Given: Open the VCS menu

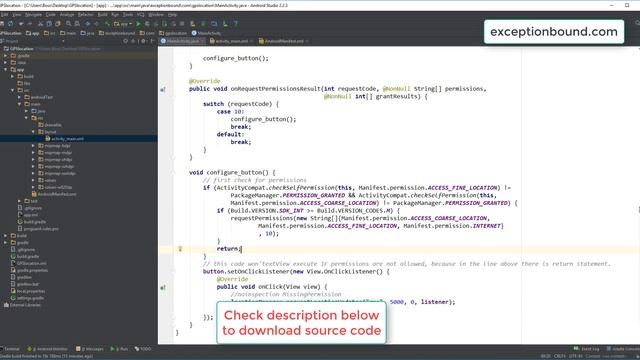Looking at the screenshot, I should [x=140, y=15].
